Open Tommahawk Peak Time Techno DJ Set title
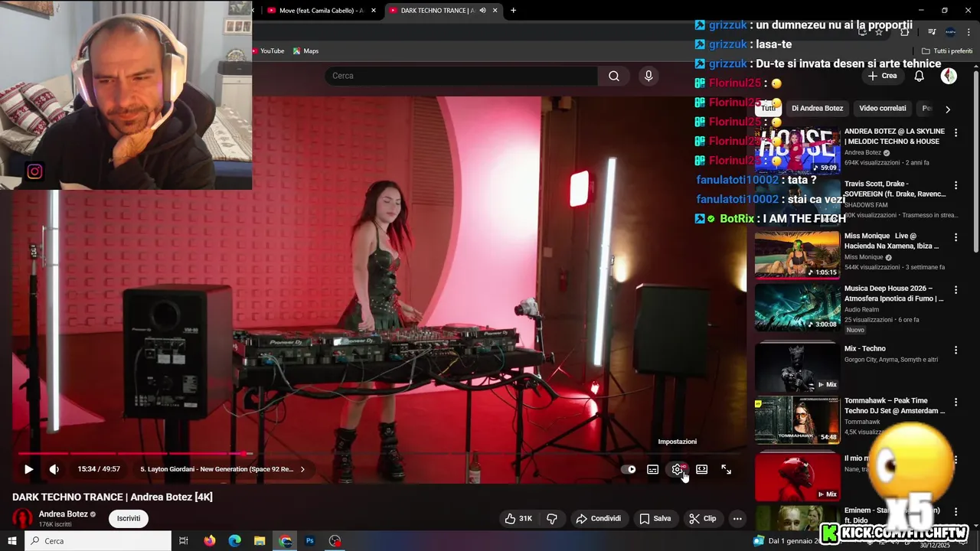The height and width of the screenshot is (551, 980). click(x=894, y=406)
